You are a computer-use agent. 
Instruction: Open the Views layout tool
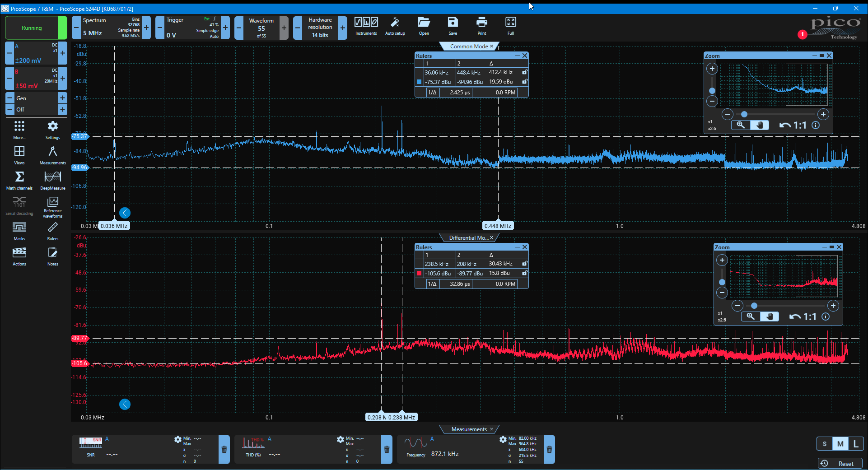pyautogui.click(x=19, y=155)
